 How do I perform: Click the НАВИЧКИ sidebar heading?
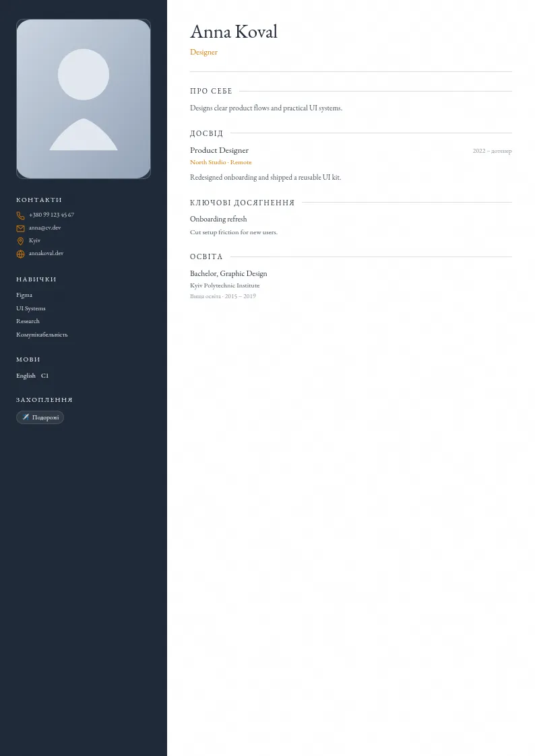click(36, 279)
